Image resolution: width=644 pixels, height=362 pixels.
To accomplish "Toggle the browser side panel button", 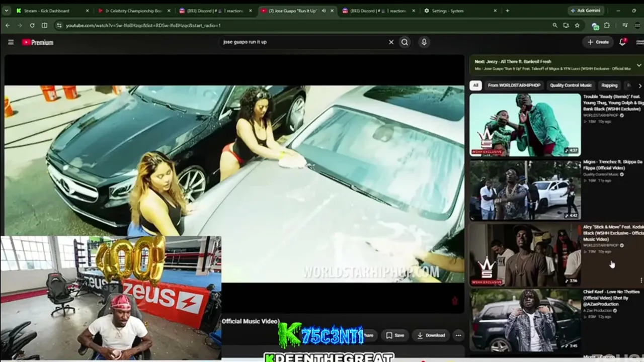I will tap(44, 25).
